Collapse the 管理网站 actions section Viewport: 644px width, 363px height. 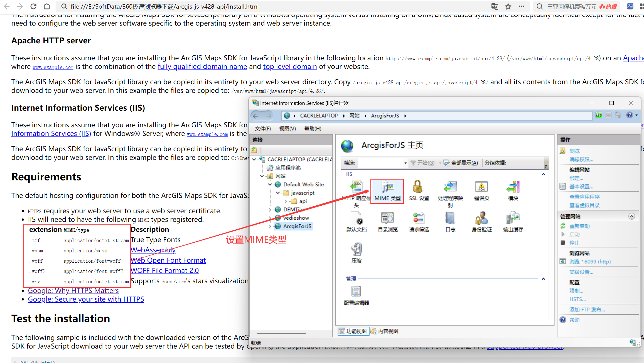[631, 216]
